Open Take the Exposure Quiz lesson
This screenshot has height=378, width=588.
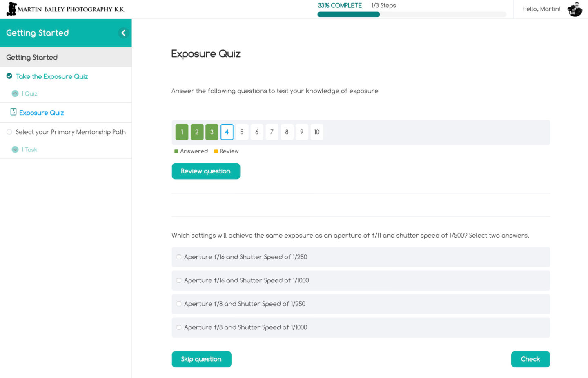point(52,76)
